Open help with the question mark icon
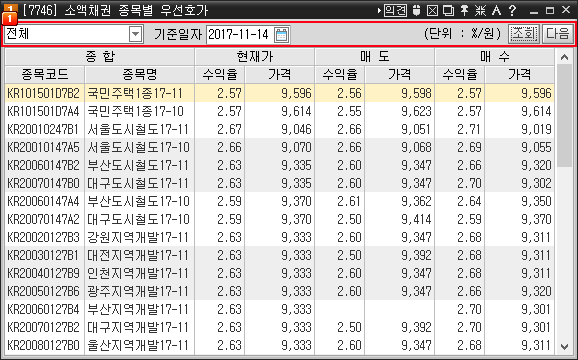Image resolution: width=578 pixels, height=360 pixels. pos(512,10)
